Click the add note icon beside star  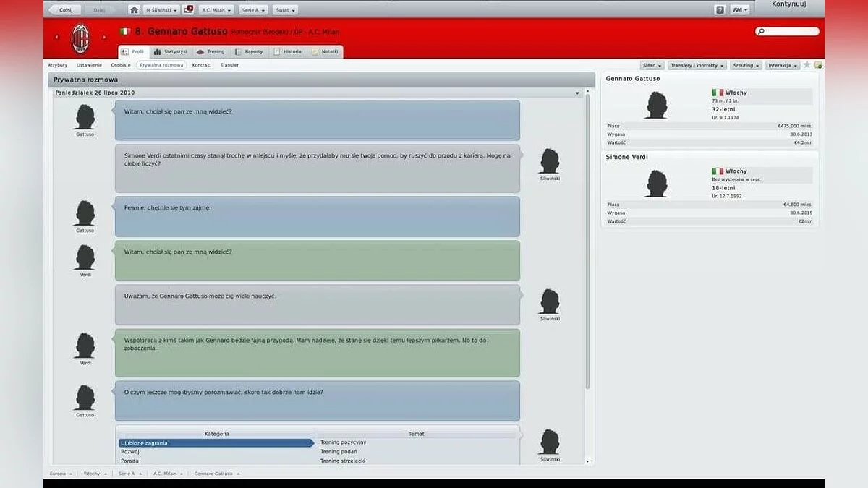[818, 65]
